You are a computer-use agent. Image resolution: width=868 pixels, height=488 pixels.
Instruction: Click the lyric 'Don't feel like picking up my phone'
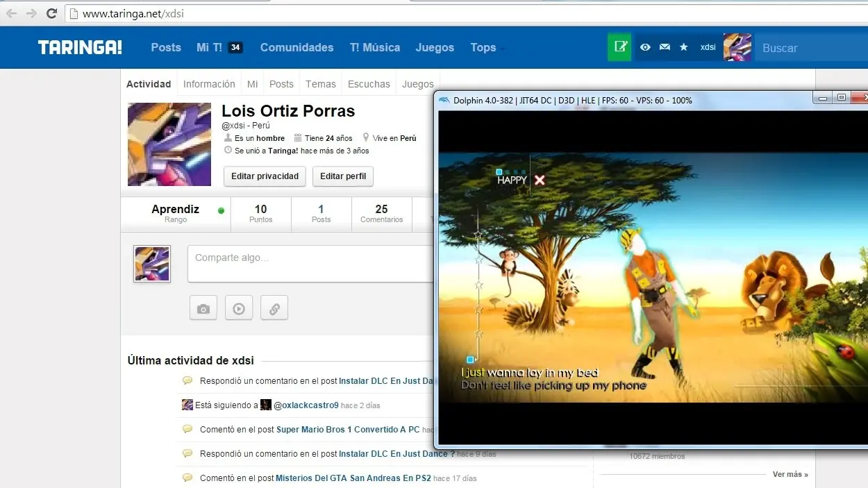[553, 386]
